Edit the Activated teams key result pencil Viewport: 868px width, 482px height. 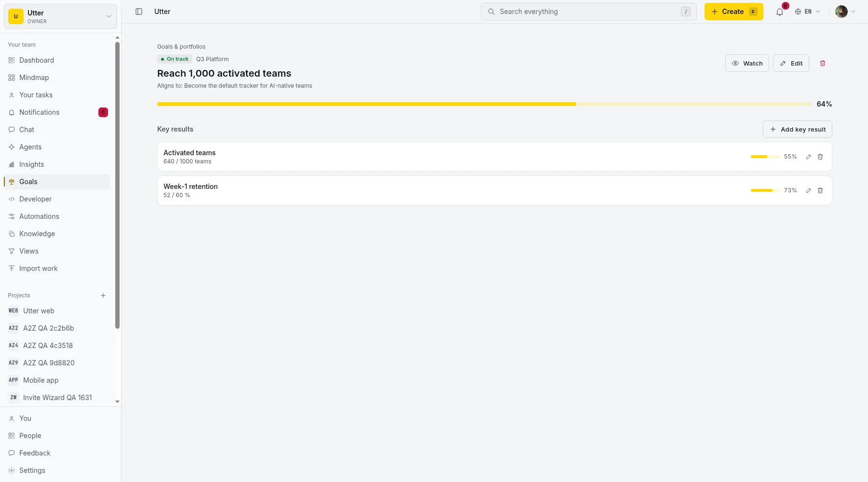click(808, 157)
